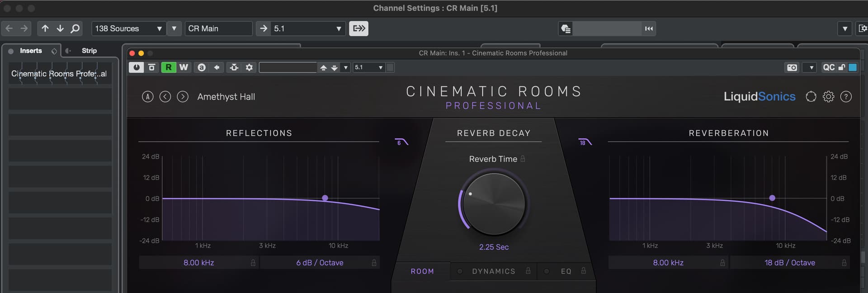
Task: Click the Reverberation 8.00 kHz frequency field
Action: tap(668, 263)
